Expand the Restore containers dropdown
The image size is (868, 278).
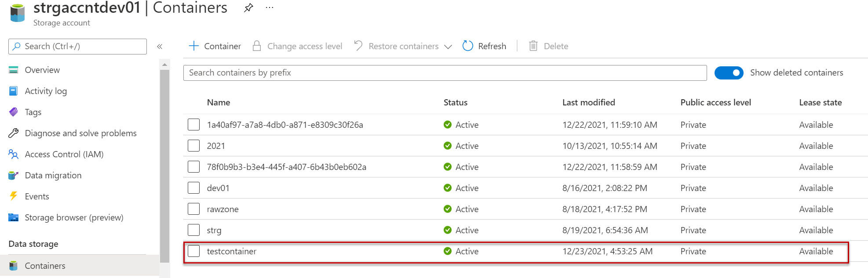pyautogui.click(x=448, y=47)
